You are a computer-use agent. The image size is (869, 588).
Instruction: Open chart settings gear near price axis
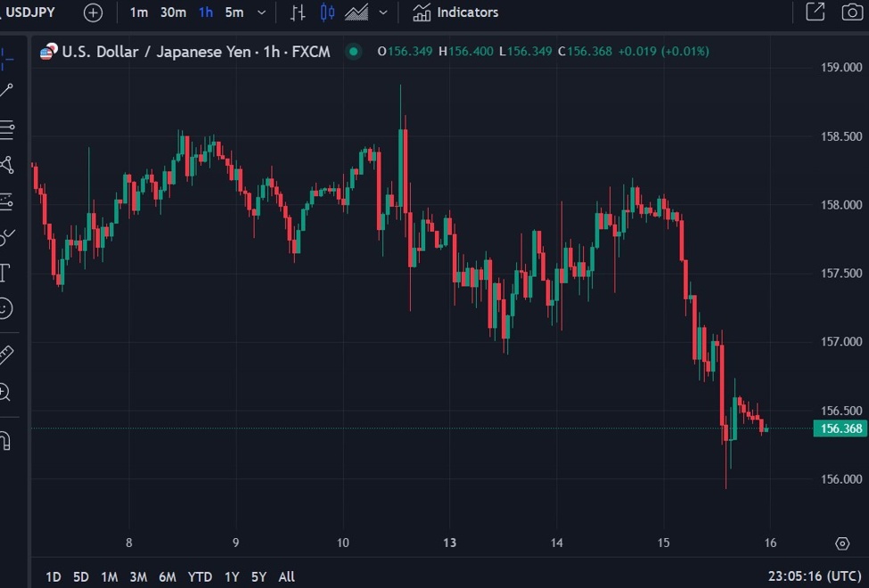[x=842, y=543]
